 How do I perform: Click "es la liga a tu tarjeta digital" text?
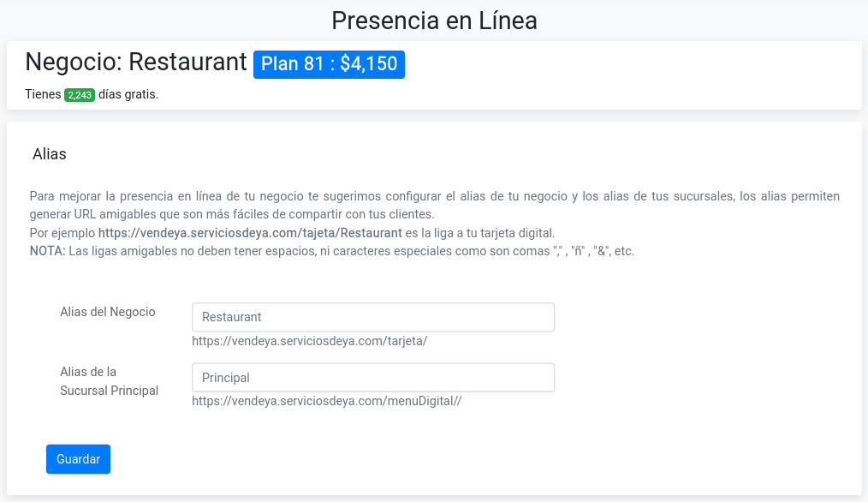pyautogui.click(x=480, y=233)
